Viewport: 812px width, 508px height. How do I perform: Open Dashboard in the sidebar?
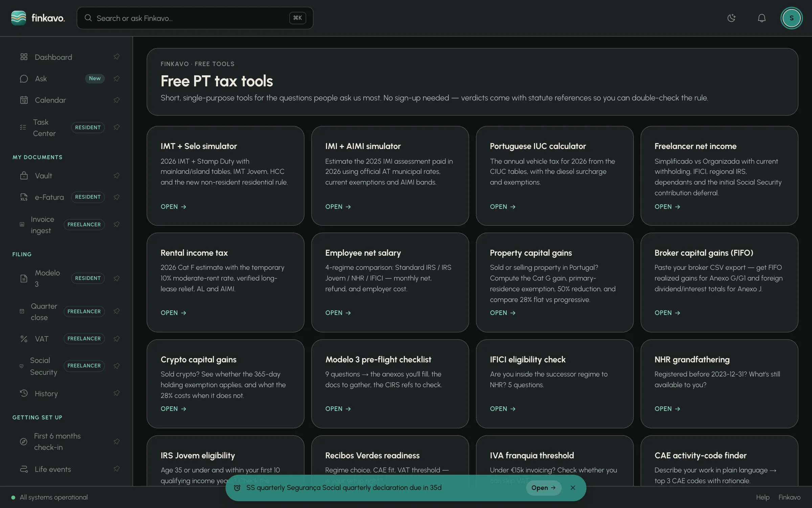click(x=53, y=57)
